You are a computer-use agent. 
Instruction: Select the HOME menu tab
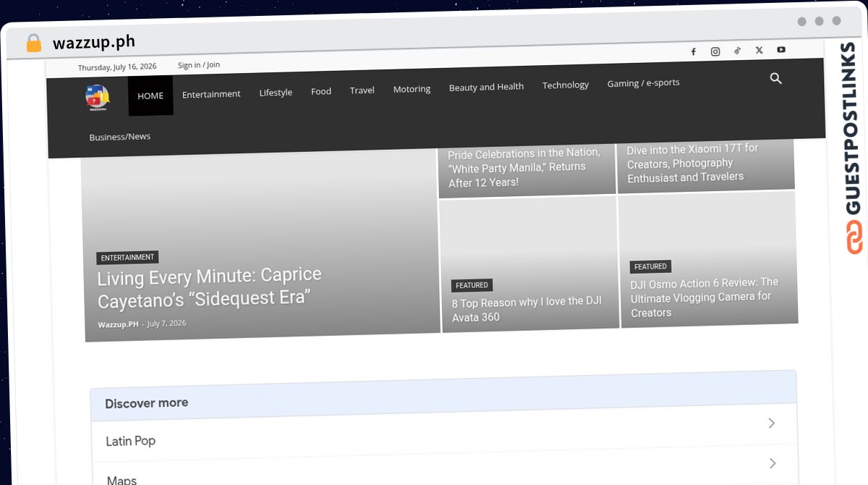150,96
